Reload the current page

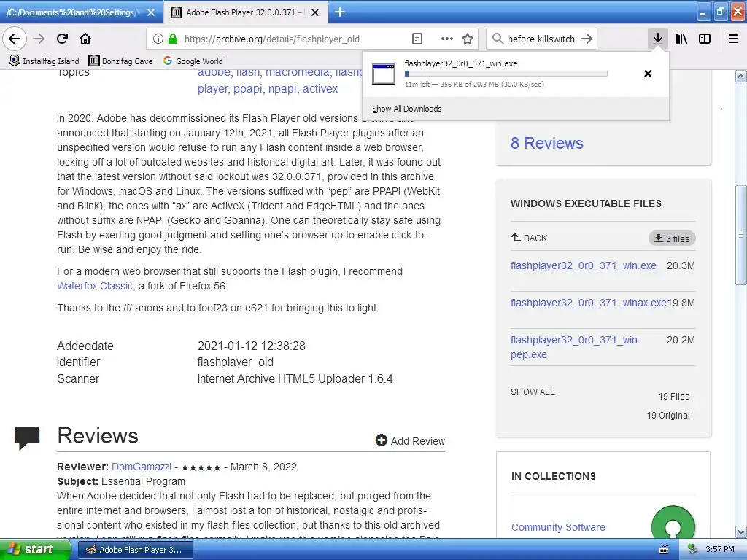click(x=62, y=39)
